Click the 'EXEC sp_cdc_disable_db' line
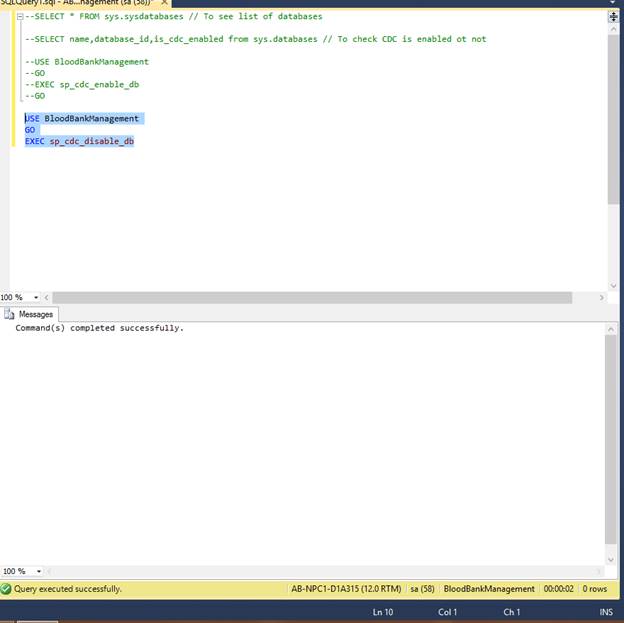This screenshot has height=623, width=624. coord(79,141)
